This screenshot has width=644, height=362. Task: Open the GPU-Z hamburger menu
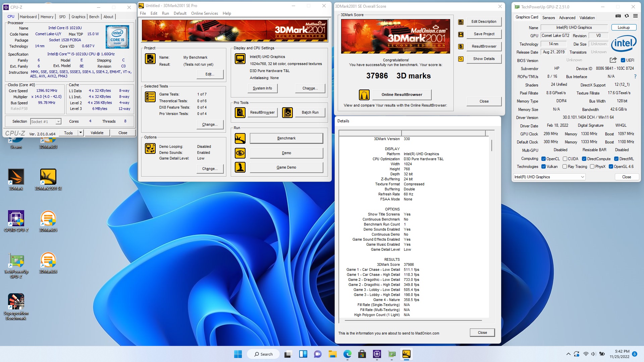(x=635, y=16)
